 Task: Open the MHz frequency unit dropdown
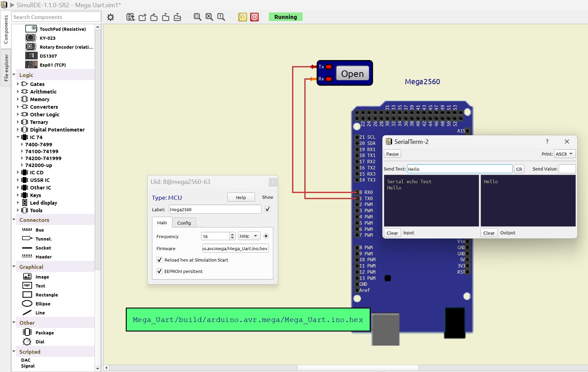(x=249, y=236)
